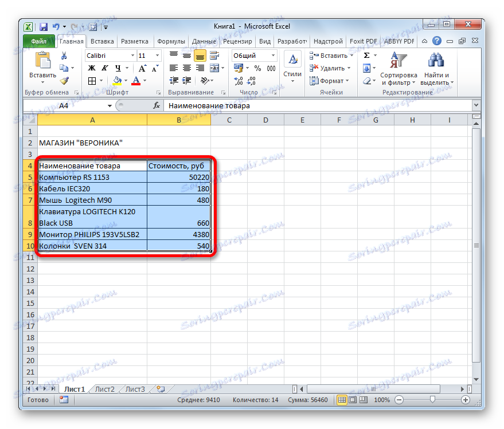504x429 pixels.
Task: Select cell with Монитор PHILIPS 193V5LSB2
Action: pyautogui.click(x=92, y=234)
